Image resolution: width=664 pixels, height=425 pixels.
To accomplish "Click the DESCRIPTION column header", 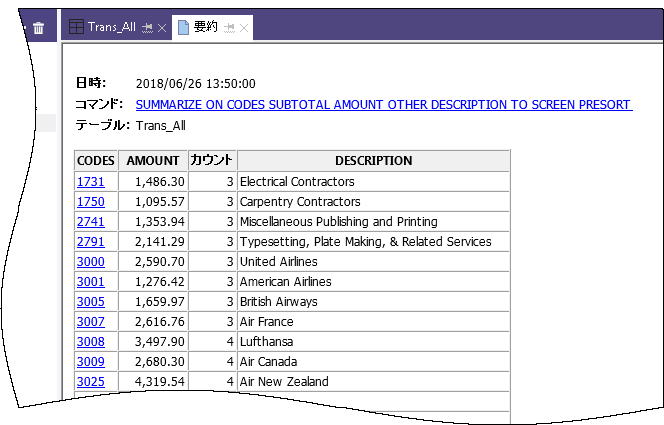I will point(373,161).
